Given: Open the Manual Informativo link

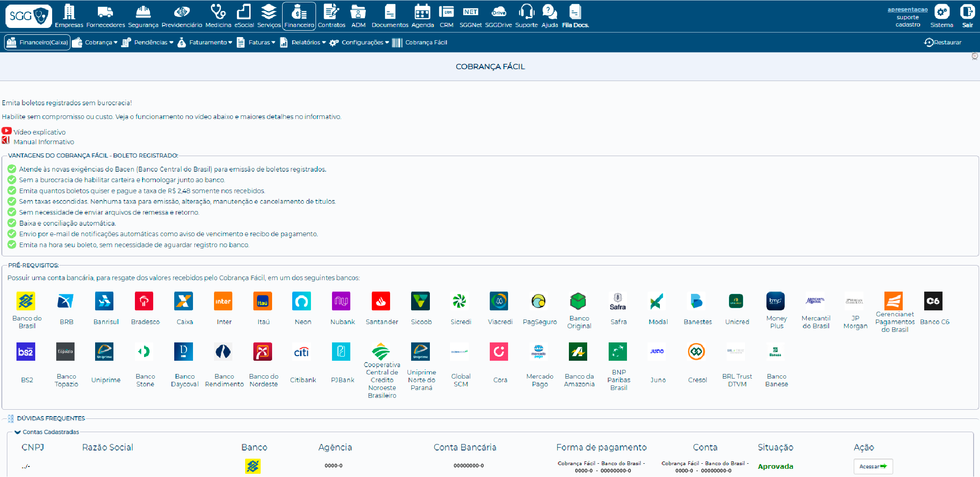Looking at the screenshot, I should coord(43,142).
